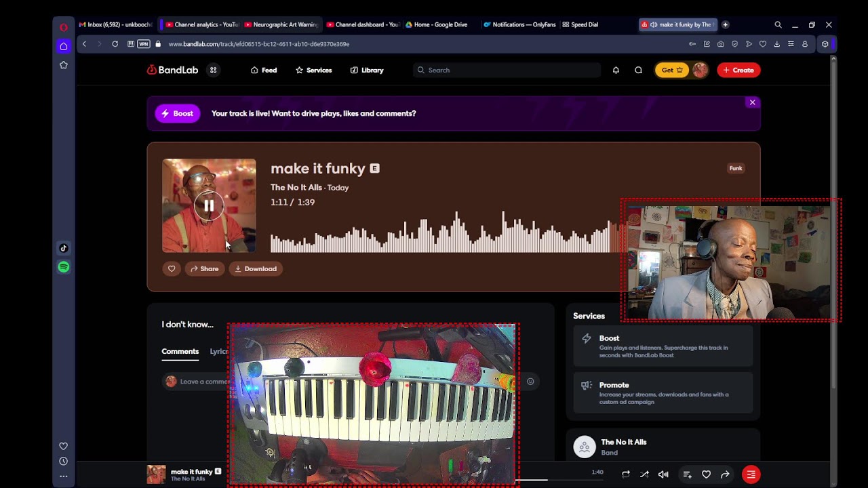Viewport: 868px width, 488px height.
Task: Pause the track on cover art
Action: pyautogui.click(x=209, y=205)
